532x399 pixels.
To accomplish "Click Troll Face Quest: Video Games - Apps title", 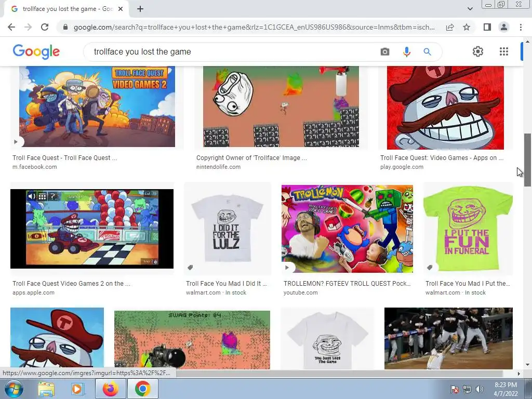I will [x=442, y=158].
